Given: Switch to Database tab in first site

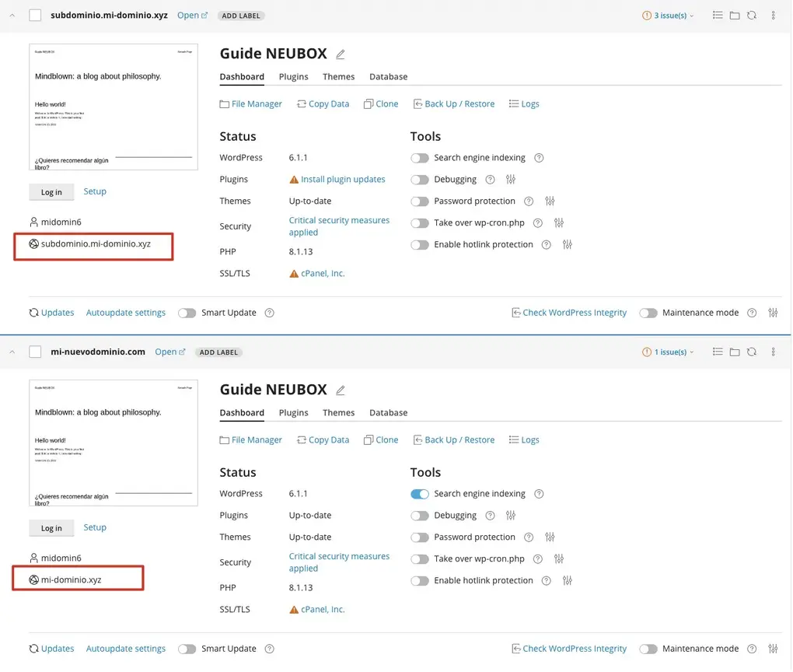Looking at the screenshot, I should [388, 76].
